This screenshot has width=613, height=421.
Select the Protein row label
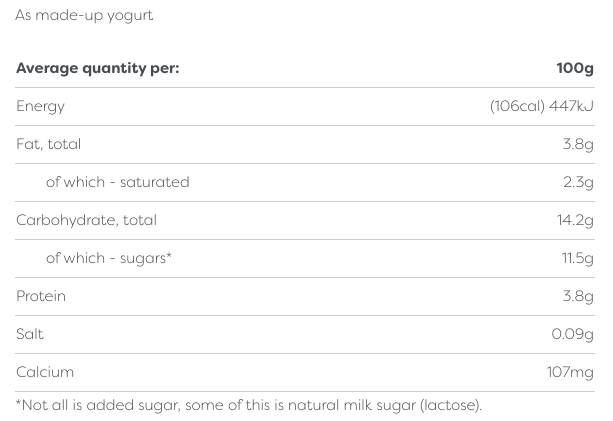(x=41, y=296)
